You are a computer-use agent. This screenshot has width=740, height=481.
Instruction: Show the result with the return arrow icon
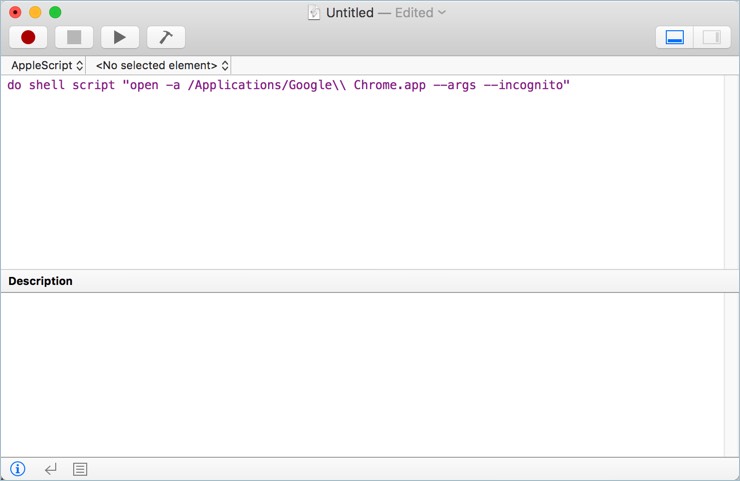[50, 469]
